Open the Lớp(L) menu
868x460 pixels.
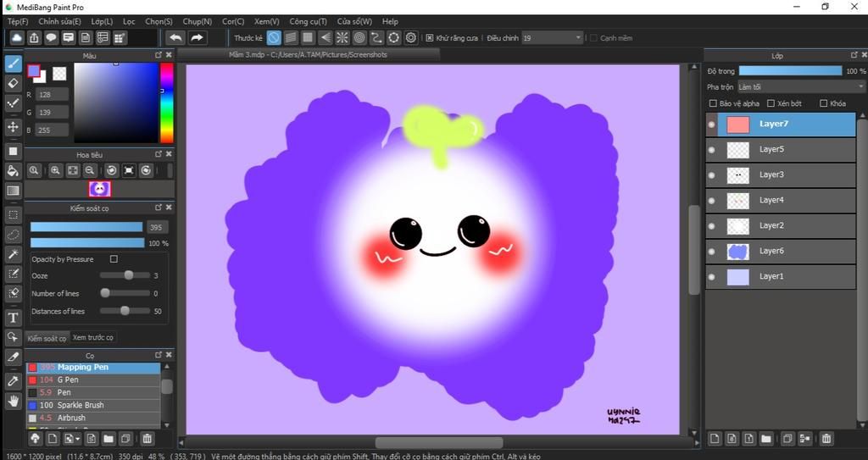[102, 21]
